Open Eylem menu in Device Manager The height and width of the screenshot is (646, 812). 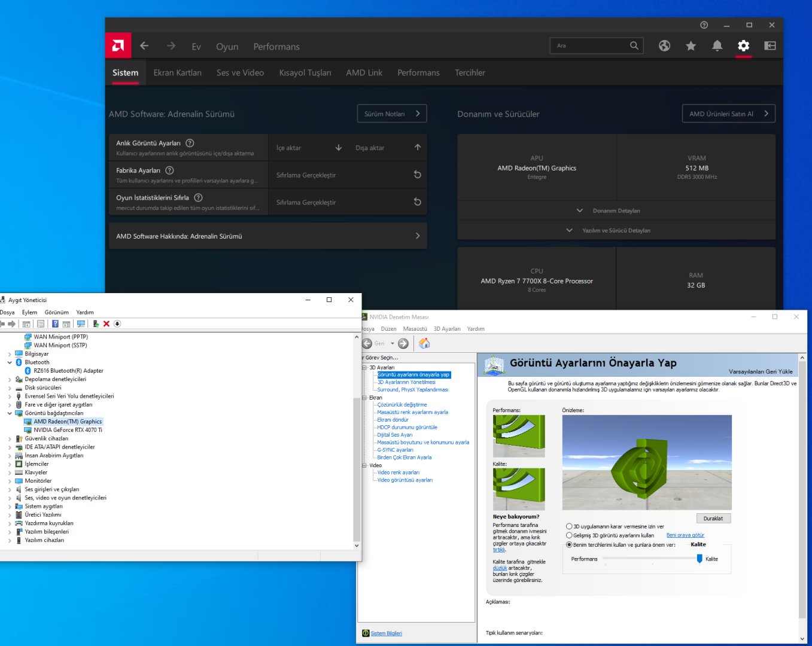[29, 312]
